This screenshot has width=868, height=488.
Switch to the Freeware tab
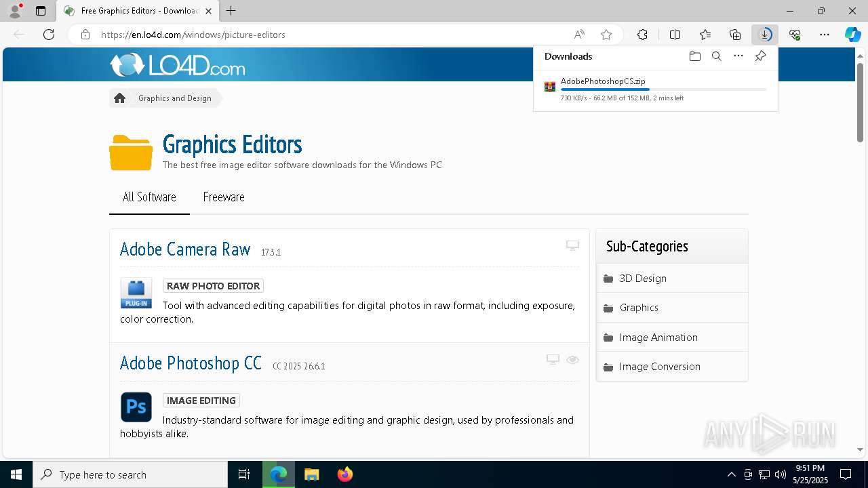(x=224, y=197)
